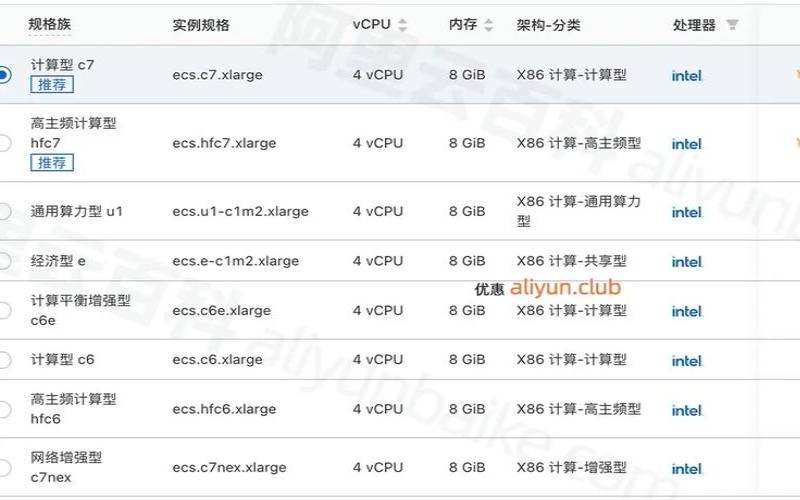
Task: Click the intel logo in the c6e row
Action: 687,311
